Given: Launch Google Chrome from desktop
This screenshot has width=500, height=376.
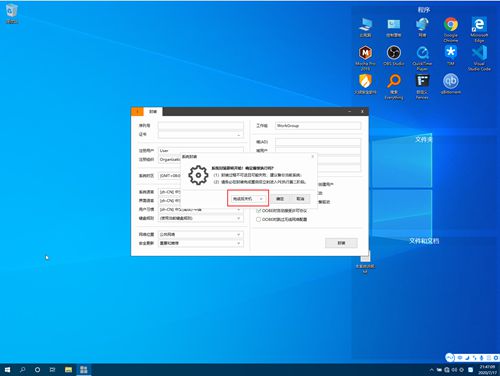Looking at the screenshot, I should [x=451, y=29].
